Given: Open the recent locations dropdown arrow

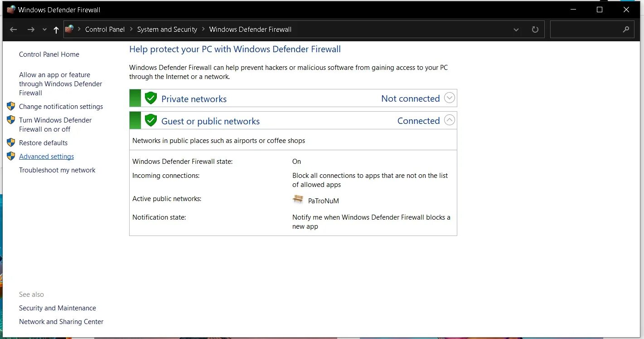Looking at the screenshot, I should pyautogui.click(x=44, y=29).
